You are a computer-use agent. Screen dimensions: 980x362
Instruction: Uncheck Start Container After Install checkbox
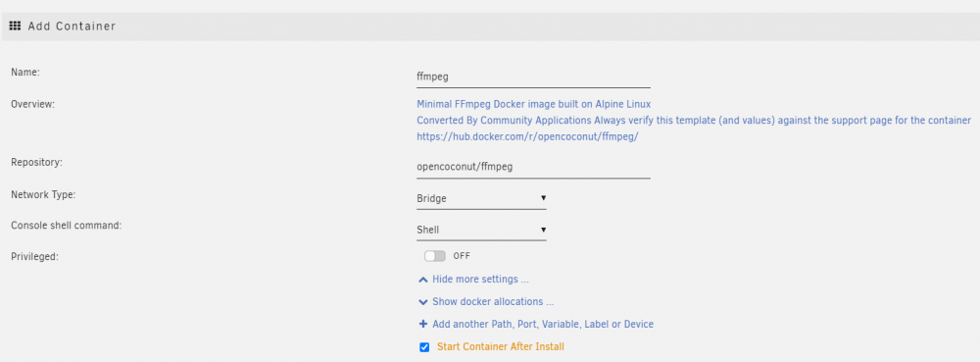click(424, 347)
